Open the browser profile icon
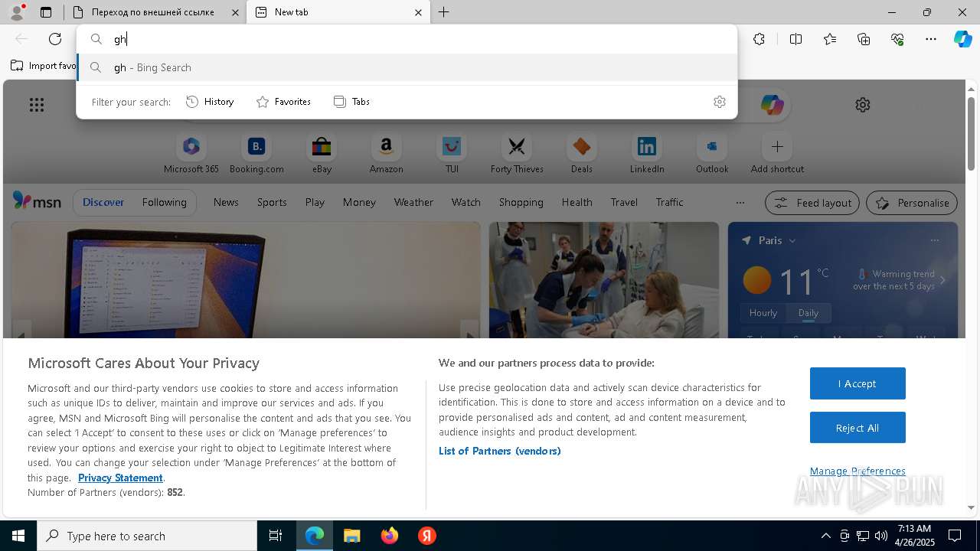Viewport: 980px width, 551px height. pos(17,12)
